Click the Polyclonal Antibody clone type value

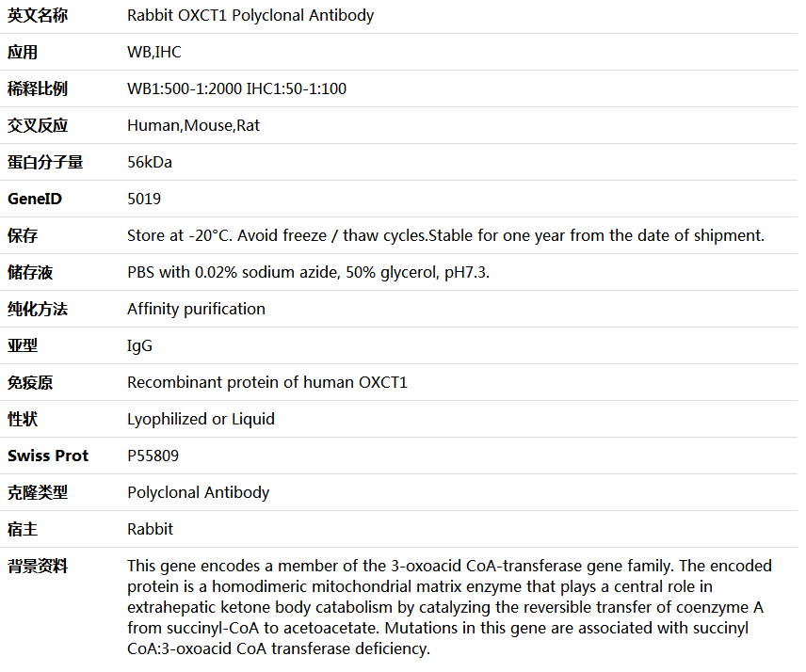point(198,493)
